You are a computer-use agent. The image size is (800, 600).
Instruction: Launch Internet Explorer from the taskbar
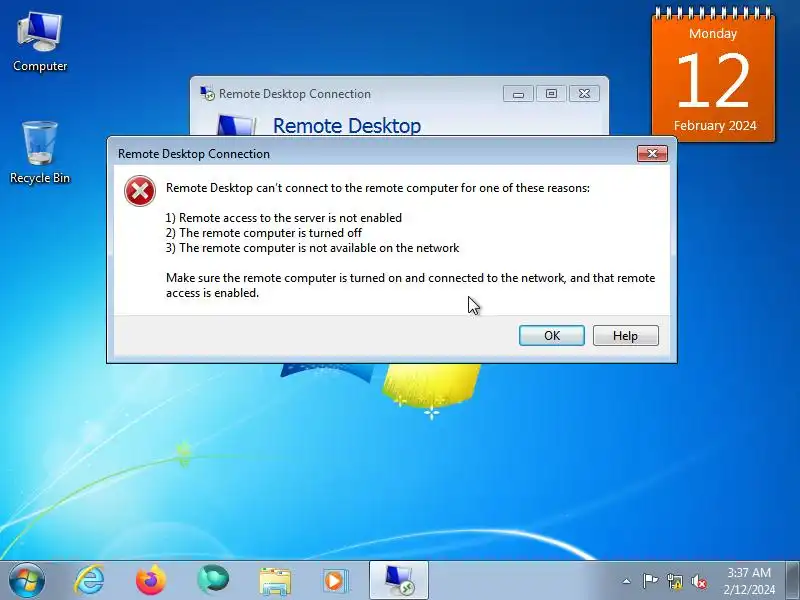pyautogui.click(x=90, y=580)
